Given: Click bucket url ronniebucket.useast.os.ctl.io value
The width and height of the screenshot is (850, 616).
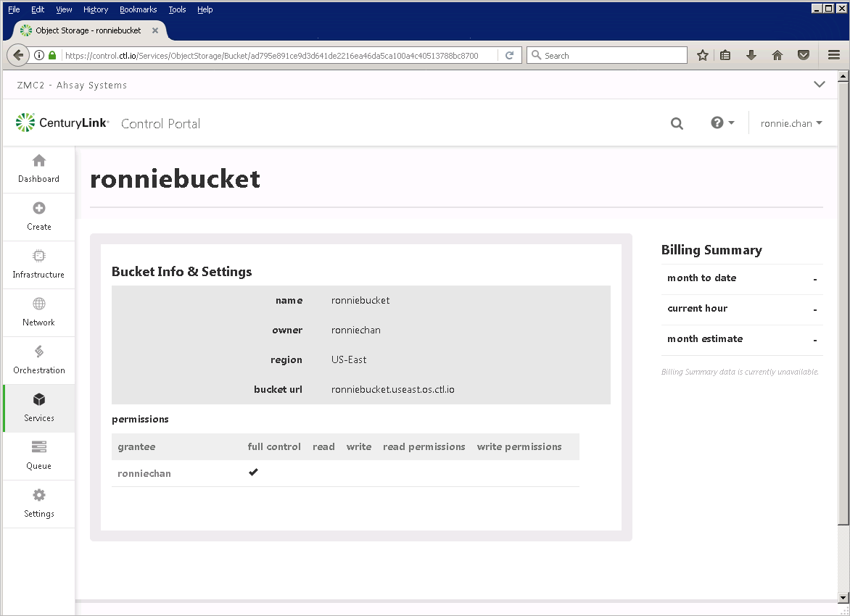Looking at the screenshot, I should [x=393, y=390].
